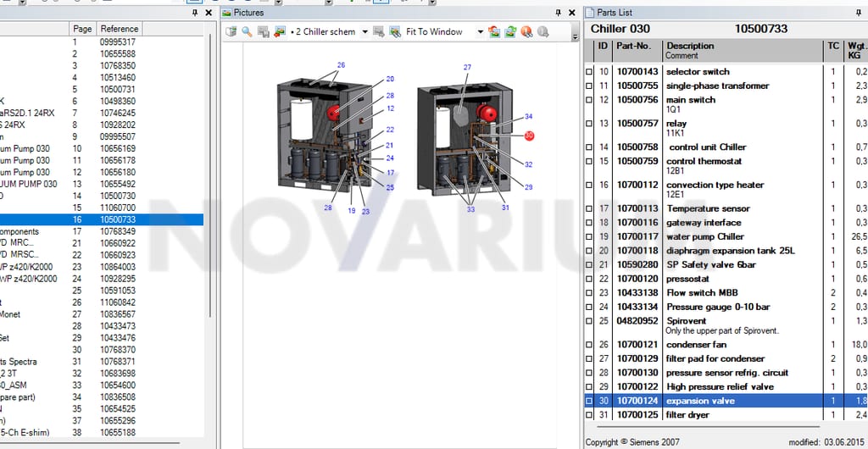Check the box for water pump Chiller row
Screen dimensions: 868x449
tap(589, 236)
